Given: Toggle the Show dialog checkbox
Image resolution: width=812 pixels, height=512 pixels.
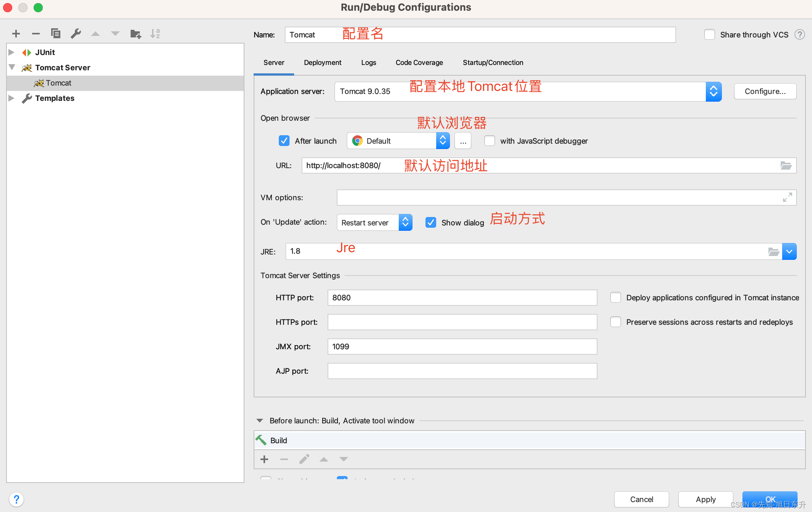Looking at the screenshot, I should tap(431, 223).
